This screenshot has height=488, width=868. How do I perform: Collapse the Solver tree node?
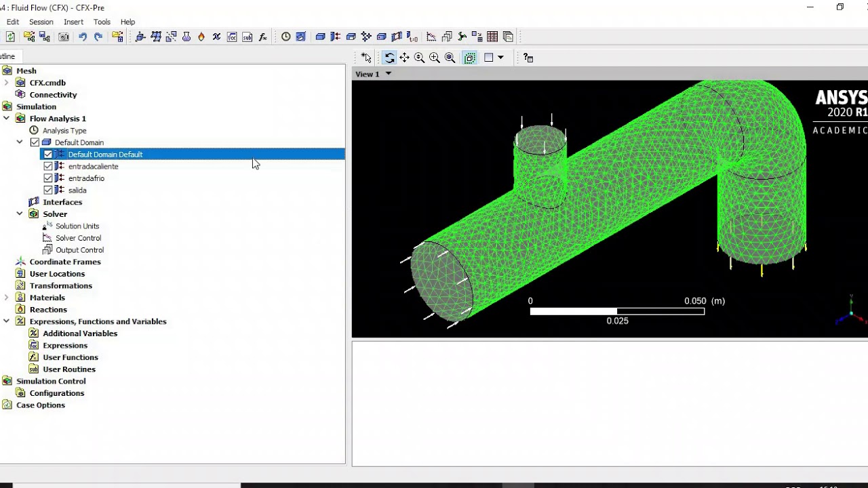(20, 214)
